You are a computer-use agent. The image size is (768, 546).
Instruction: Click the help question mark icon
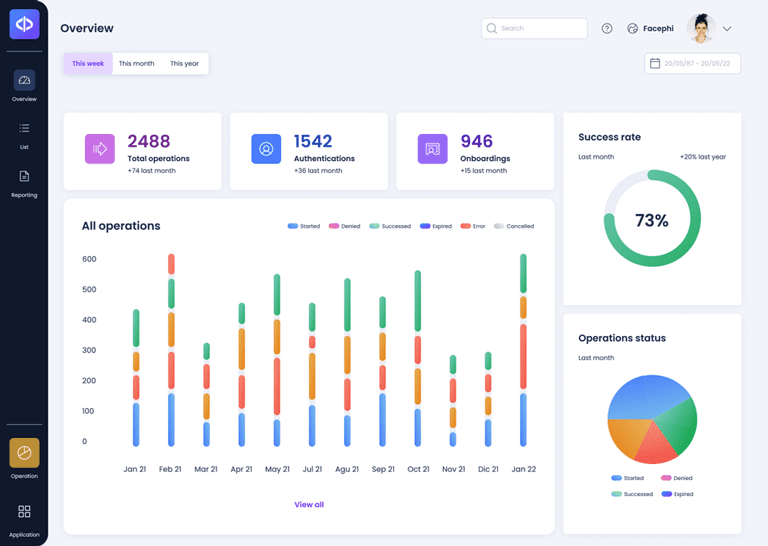[x=607, y=28]
